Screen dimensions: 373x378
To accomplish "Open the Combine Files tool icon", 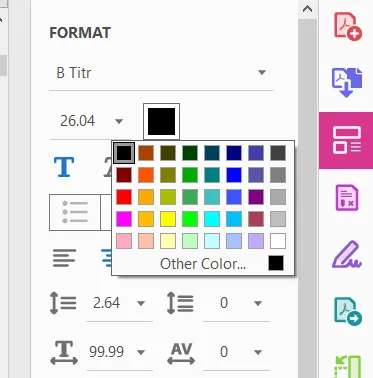I will [347, 83].
